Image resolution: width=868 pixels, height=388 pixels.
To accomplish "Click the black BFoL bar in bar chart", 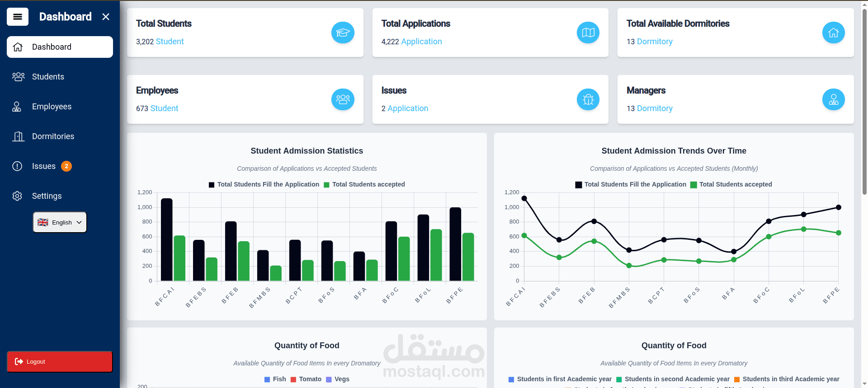I will click(x=423, y=248).
